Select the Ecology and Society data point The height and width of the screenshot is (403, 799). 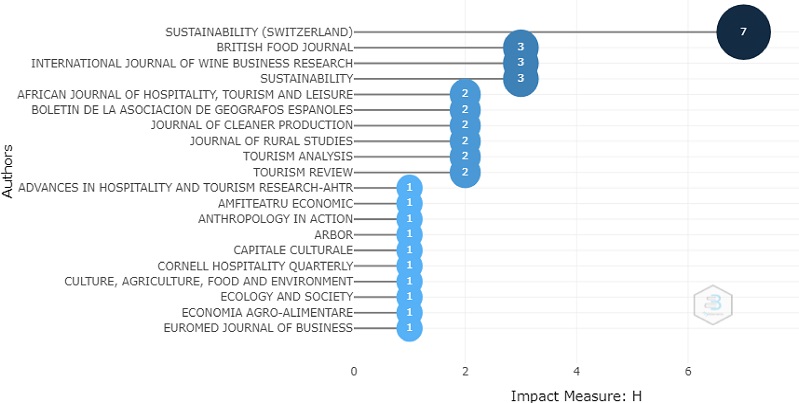(409, 297)
